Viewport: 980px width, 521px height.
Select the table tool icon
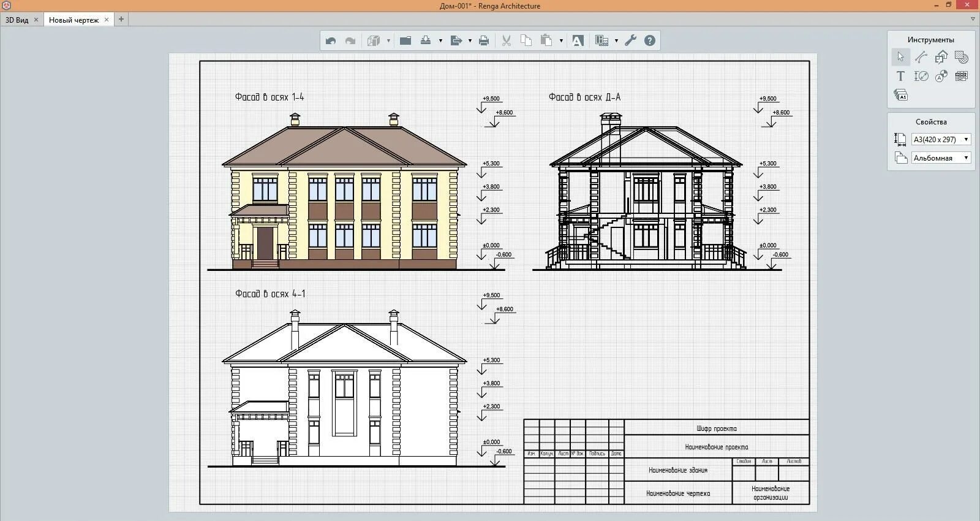pos(962,76)
